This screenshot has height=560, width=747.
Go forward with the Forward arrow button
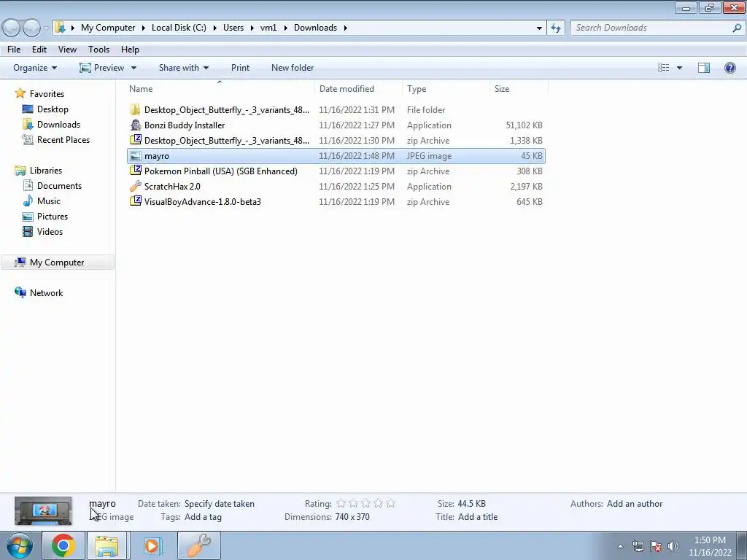(x=31, y=28)
